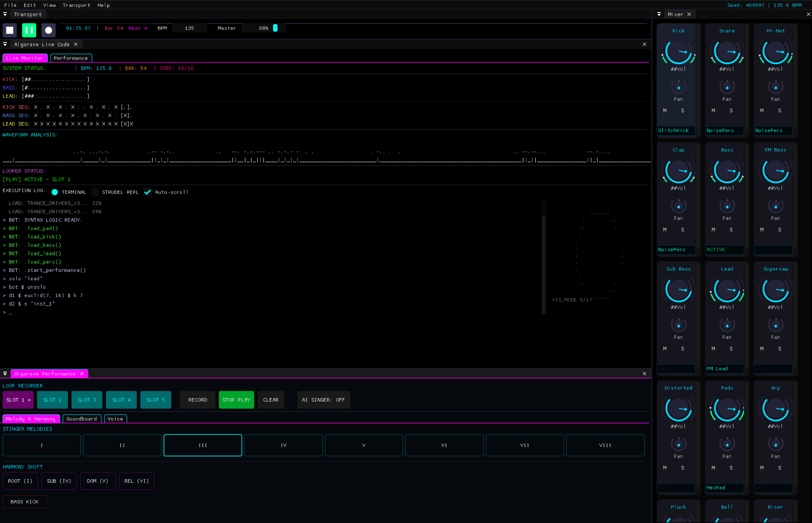Click the Pads channel Pan knob
The image size is (812, 523).
pos(727,444)
